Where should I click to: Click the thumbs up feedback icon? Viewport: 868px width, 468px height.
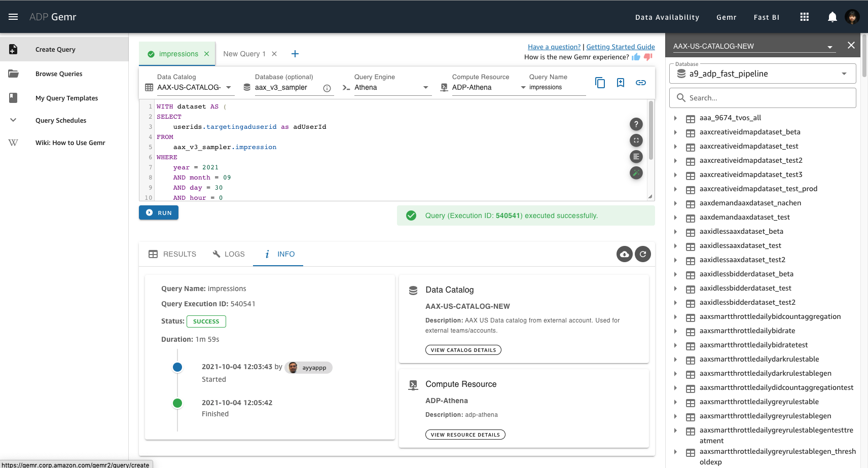636,57
